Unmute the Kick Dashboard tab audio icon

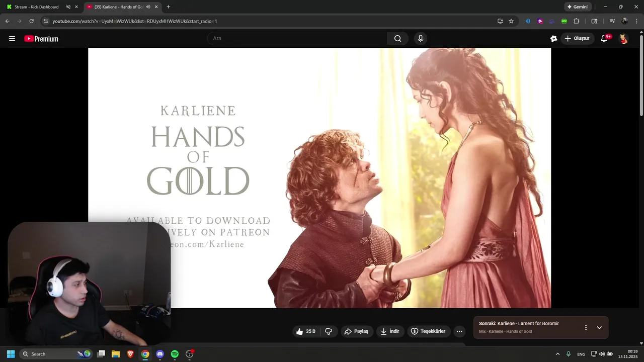68,7
